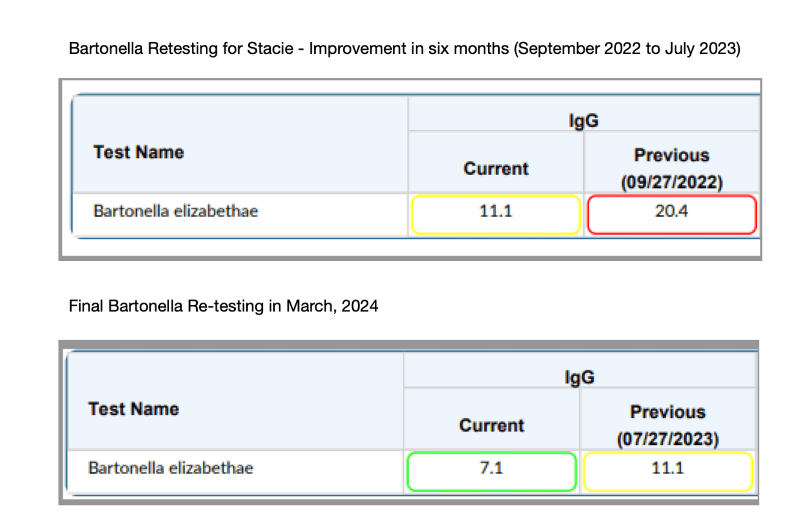Click the "IgG" header in the upper table
This screenshot has height=528, width=812.
pyautogui.click(x=584, y=120)
